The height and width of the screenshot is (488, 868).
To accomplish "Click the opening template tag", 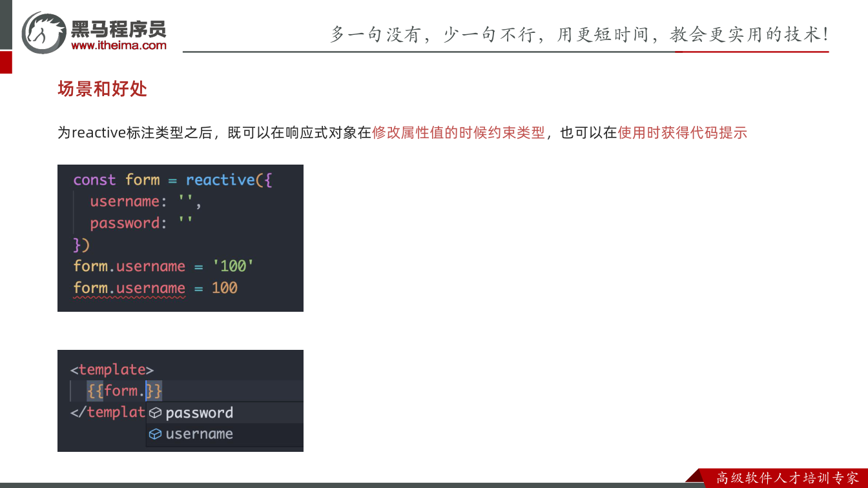I will tap(112, 370).
